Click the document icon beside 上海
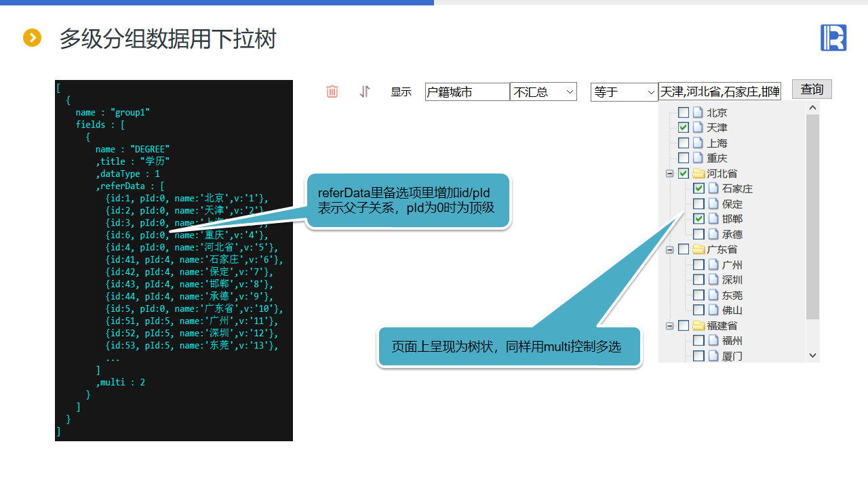Screen dimensions: 868x488 point(697,143)
